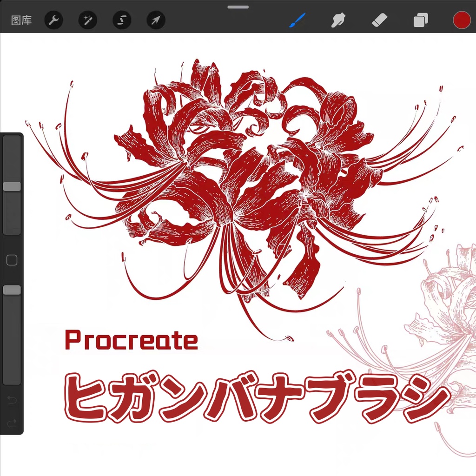The image size is (476, 476).
Task: Click the ヒガンバナブラシ title text
Action: pos(257,397)
